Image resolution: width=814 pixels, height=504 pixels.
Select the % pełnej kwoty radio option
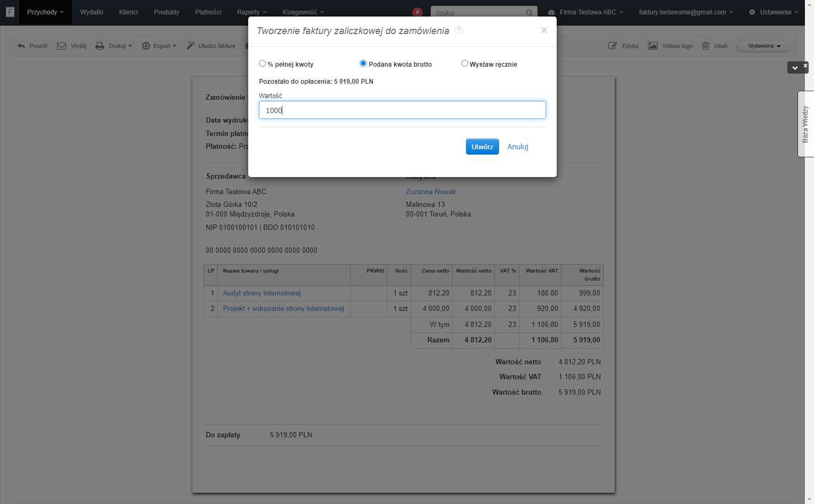(x=262, y=63)
